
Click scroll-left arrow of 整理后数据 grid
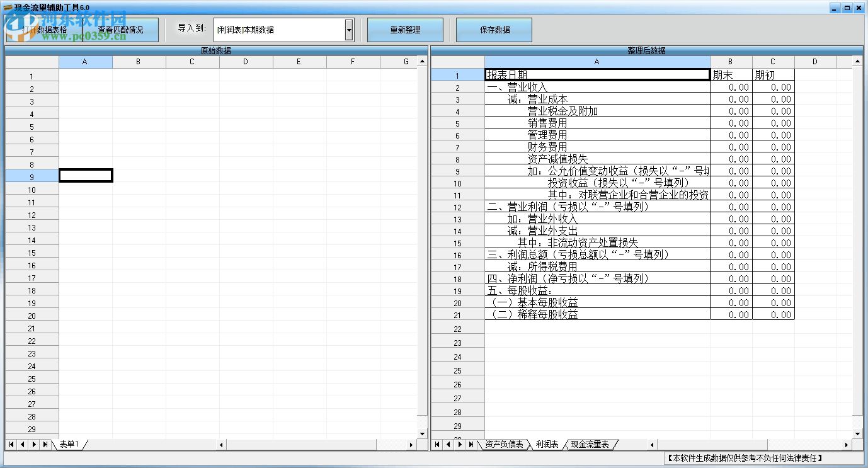[x=653, y=445]
